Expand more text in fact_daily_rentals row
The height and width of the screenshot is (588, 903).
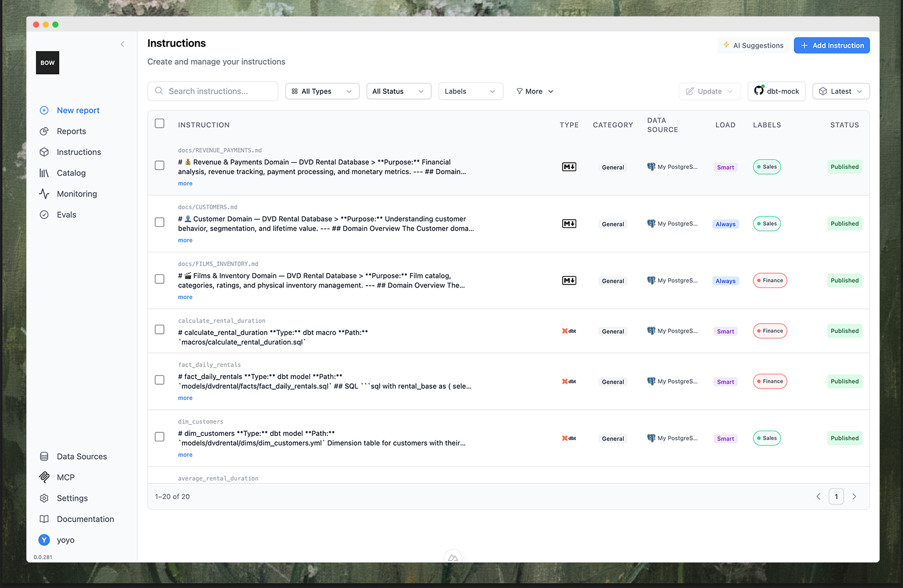click(185, 398)
